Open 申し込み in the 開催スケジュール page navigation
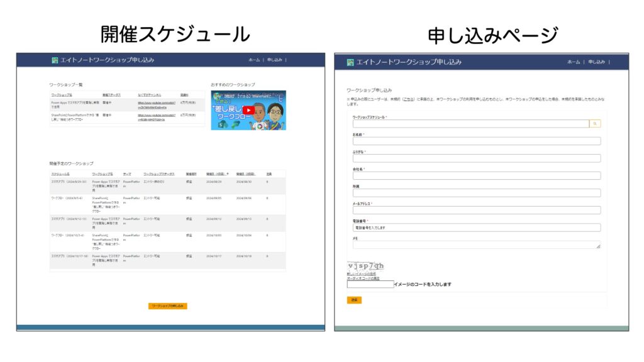This screenshot has height=362, width=644. (x=274, y=60)
